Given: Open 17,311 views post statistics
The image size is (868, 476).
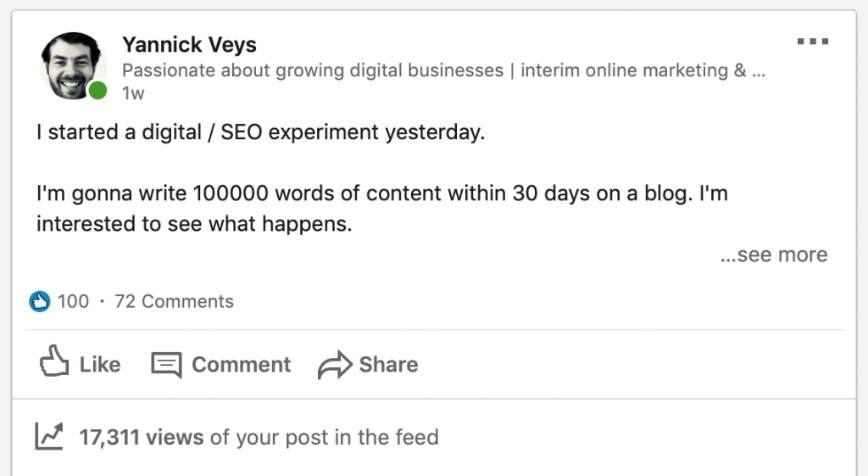Looking at the screenshot, I should (259, 437).
